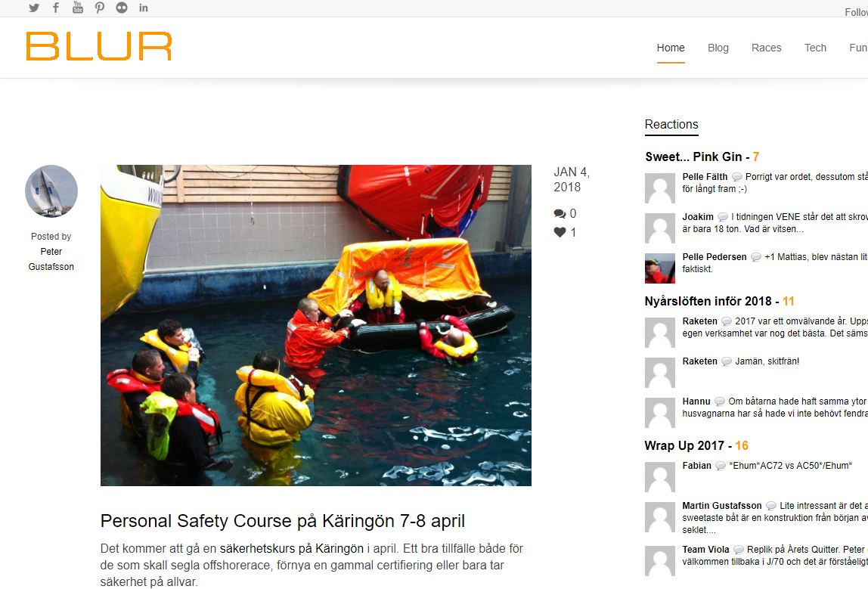This screenshot has width=868, height=589.
Task: Open the LinkedIn social icon
Action: coord(144,8)
